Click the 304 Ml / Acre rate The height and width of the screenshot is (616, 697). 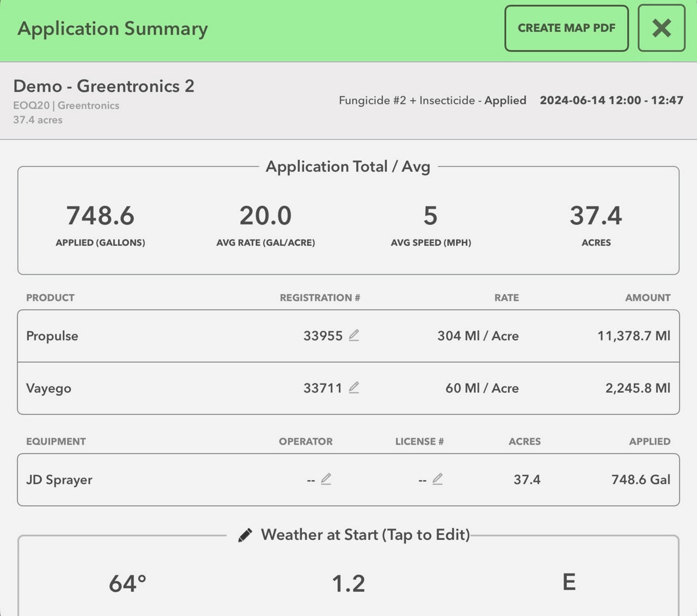pyautogui.click(x=478, y=336)
